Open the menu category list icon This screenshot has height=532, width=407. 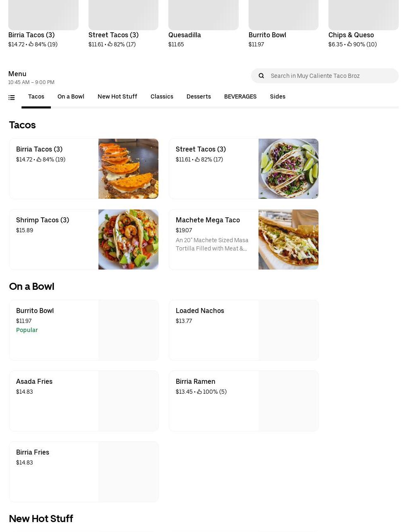[12, 97]
